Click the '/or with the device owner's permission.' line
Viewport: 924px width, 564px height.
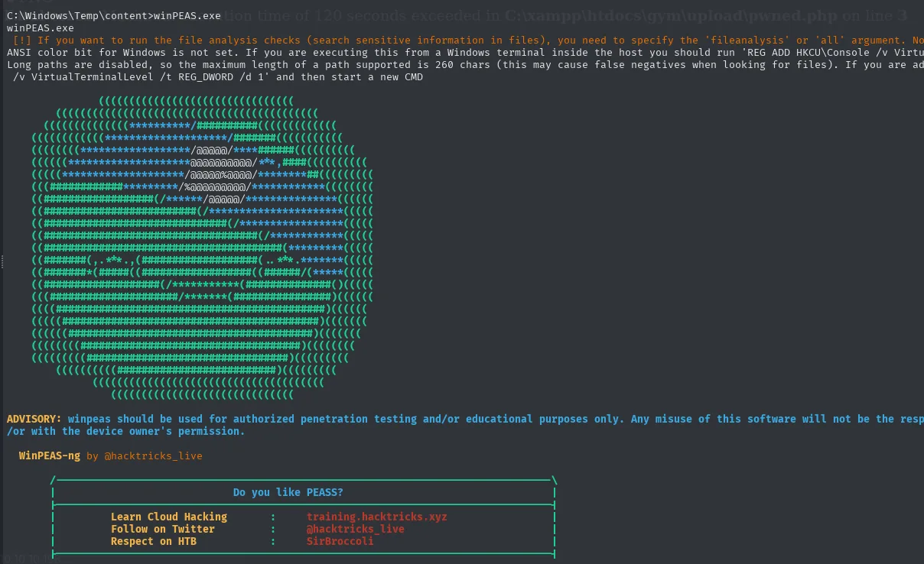(125, 431)
